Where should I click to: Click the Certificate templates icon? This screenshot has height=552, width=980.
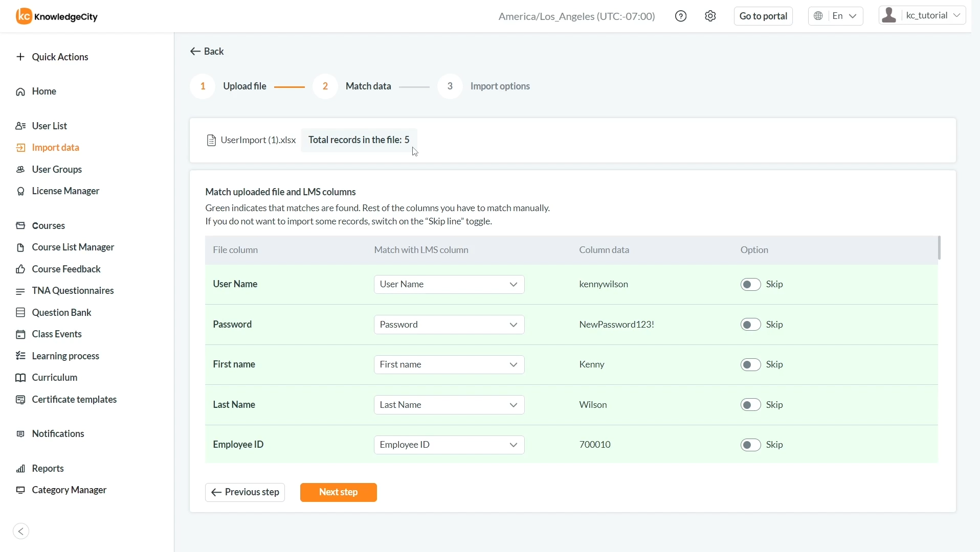[20, 400]
